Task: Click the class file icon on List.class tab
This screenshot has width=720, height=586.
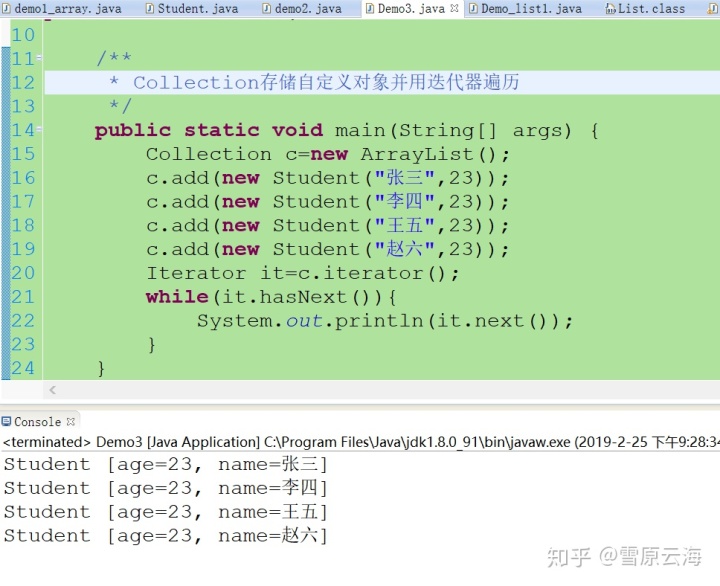Action: coord(610,9)
